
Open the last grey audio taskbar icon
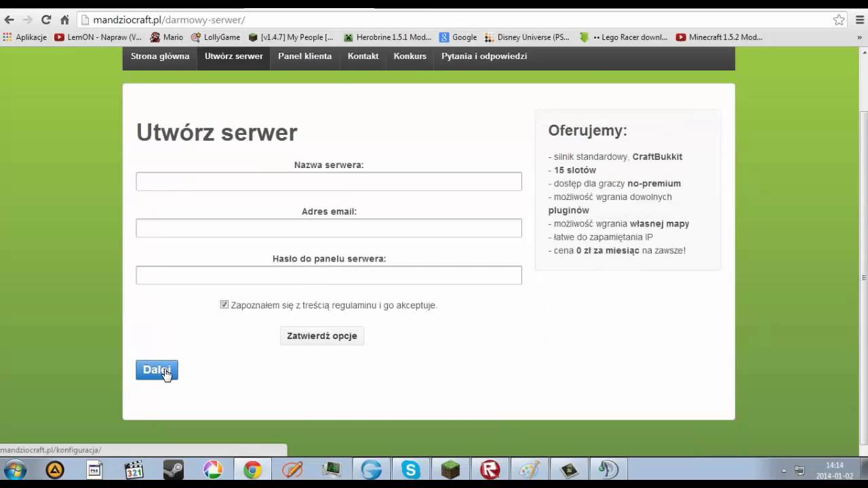click(608, 470)
